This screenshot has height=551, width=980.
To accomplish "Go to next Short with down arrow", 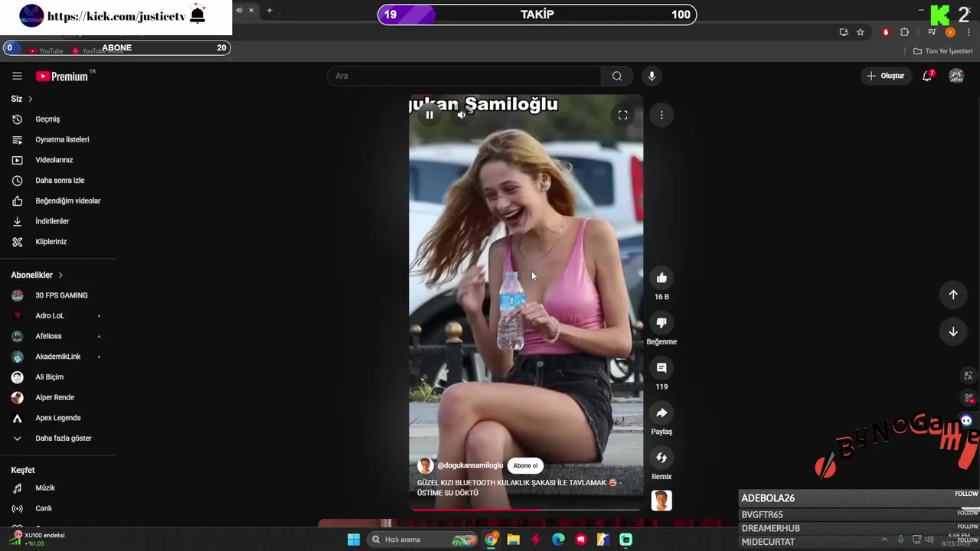I will 953,331.
